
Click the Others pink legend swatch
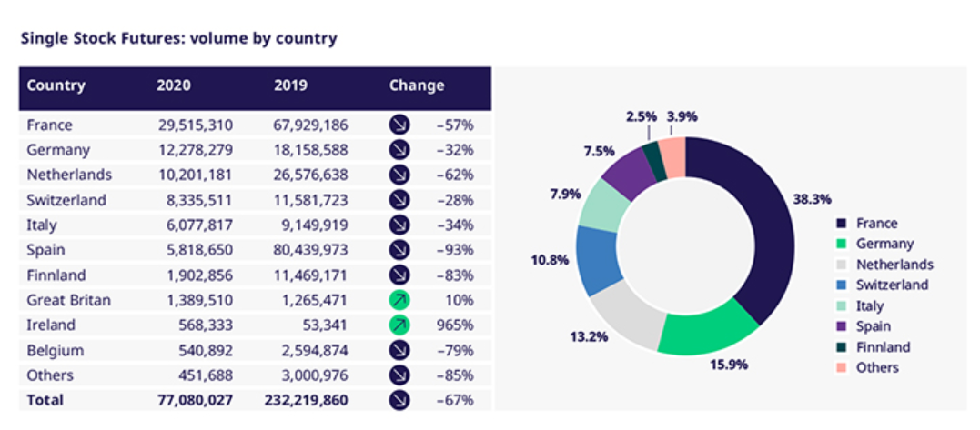point(842,368)
